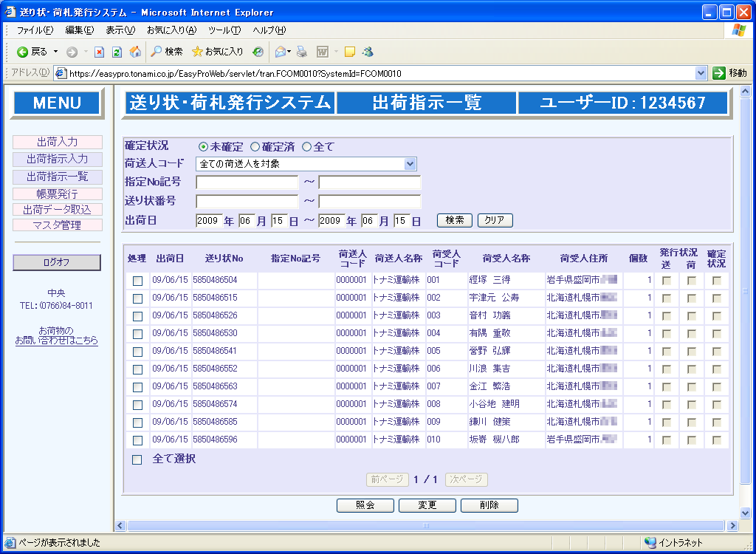The height and width of the screenshot is (554, 756).
Task: Open the 編集(E) menu
Action: click(x=80, y=30)
